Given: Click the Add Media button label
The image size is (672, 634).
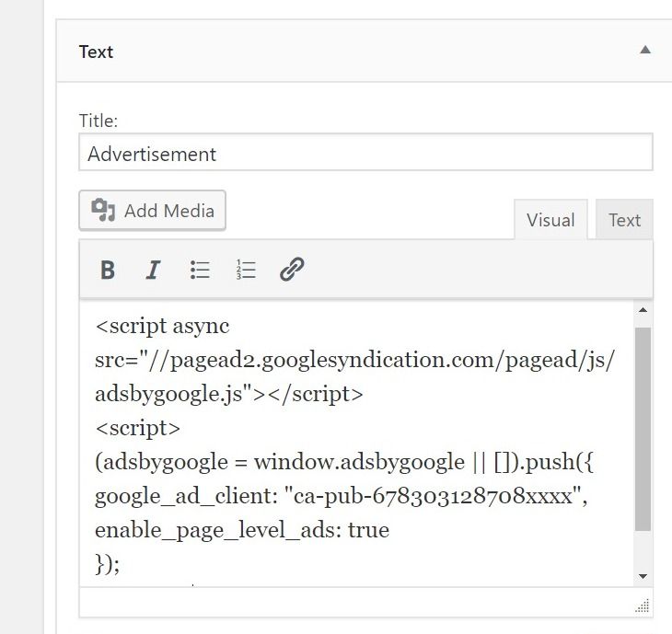Looking at the screenshot, I should point(169,211).
